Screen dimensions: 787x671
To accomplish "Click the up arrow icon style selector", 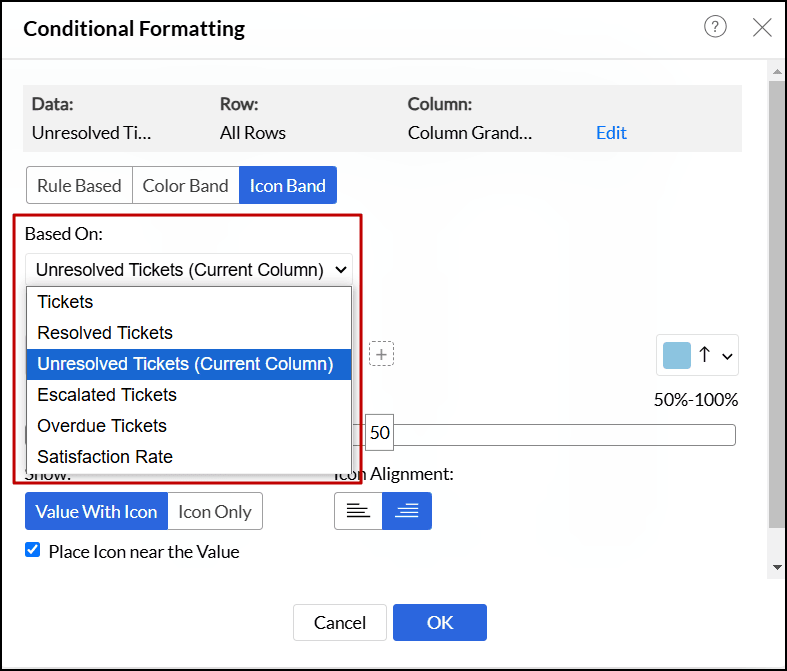I will [x=704, y=355].
